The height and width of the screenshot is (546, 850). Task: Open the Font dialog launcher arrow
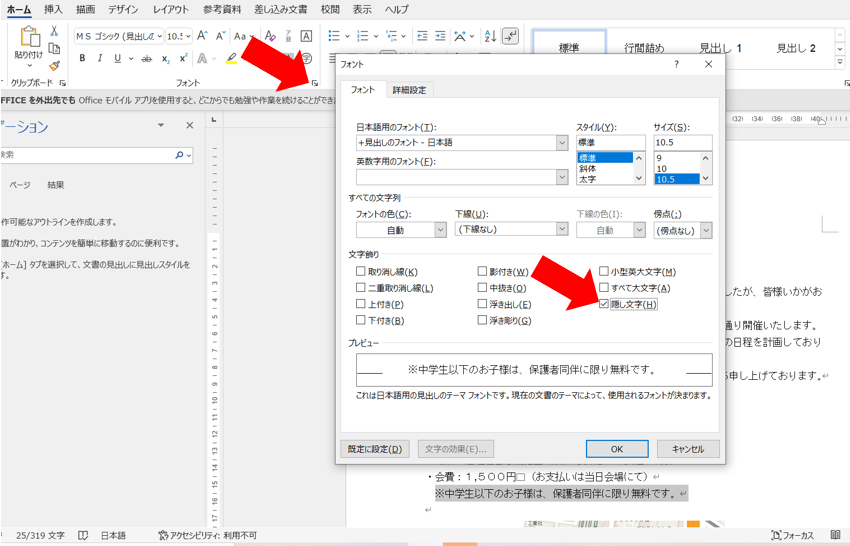pyautogui.click(x=314, y=82)
